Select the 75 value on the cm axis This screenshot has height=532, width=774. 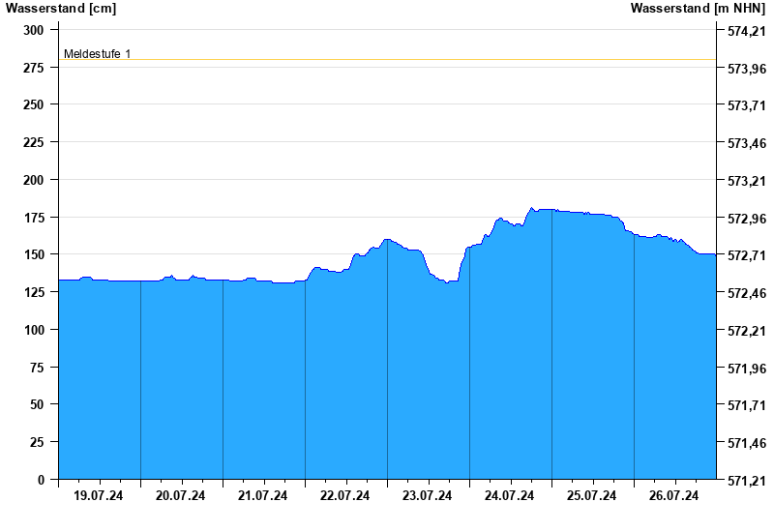(37, 368)
